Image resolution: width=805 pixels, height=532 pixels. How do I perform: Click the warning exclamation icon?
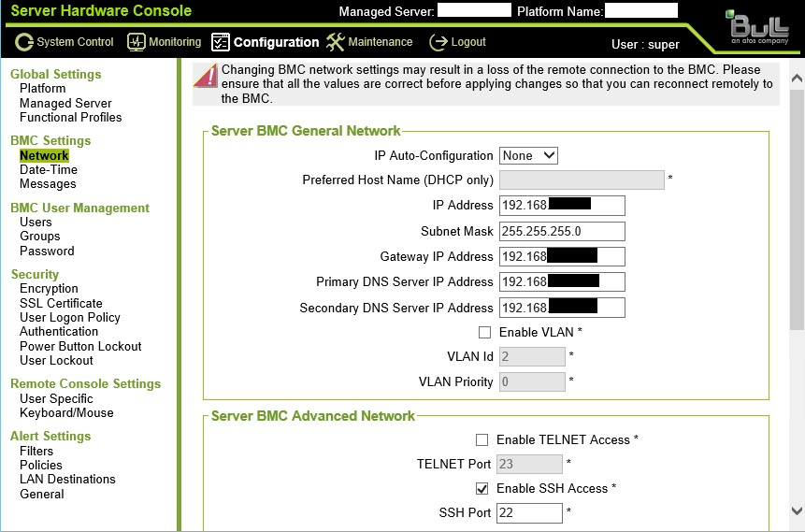tap(206, 76)
